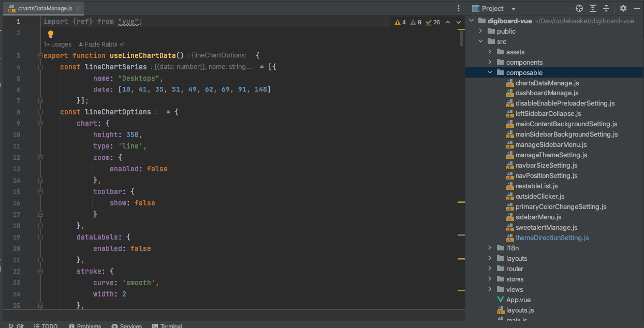Toggle fold marker beside lineChartOptions declaration

[x=40, y=112]
